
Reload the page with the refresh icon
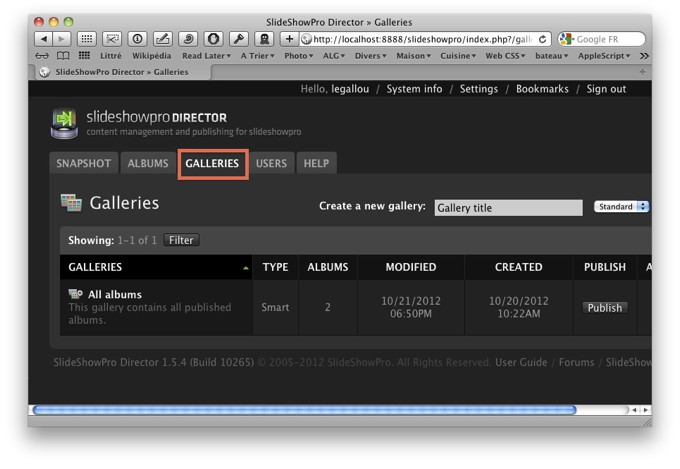coord(543,39)
